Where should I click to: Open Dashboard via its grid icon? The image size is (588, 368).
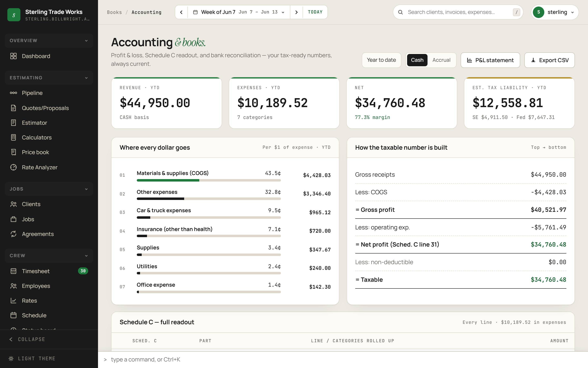tap(13, 56)
